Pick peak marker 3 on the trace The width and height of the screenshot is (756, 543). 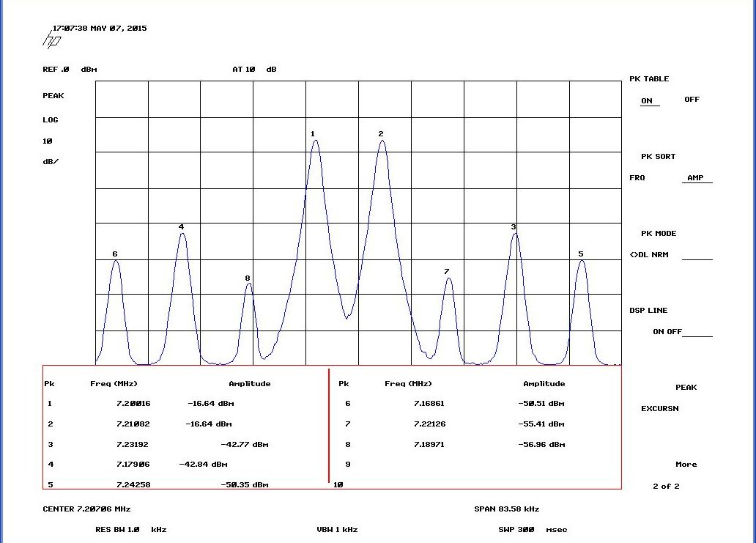tap(514, 227)
